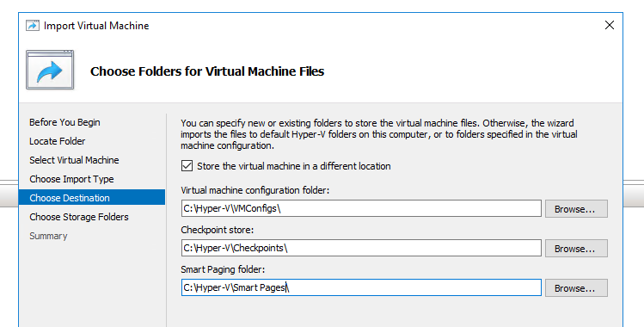644x327 pixels.
Task: Click the Checkpoints path input field
Action: click(x=361, y=248)
